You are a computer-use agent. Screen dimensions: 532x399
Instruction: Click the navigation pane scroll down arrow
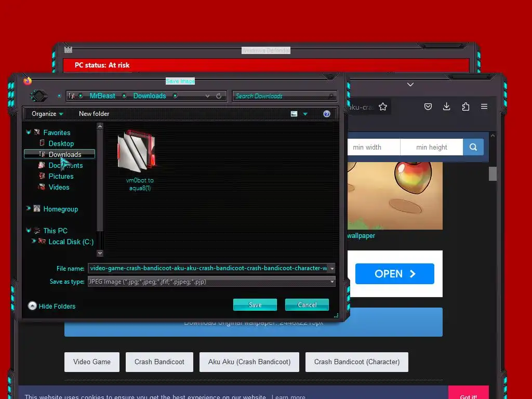click(x=100, y=253)
